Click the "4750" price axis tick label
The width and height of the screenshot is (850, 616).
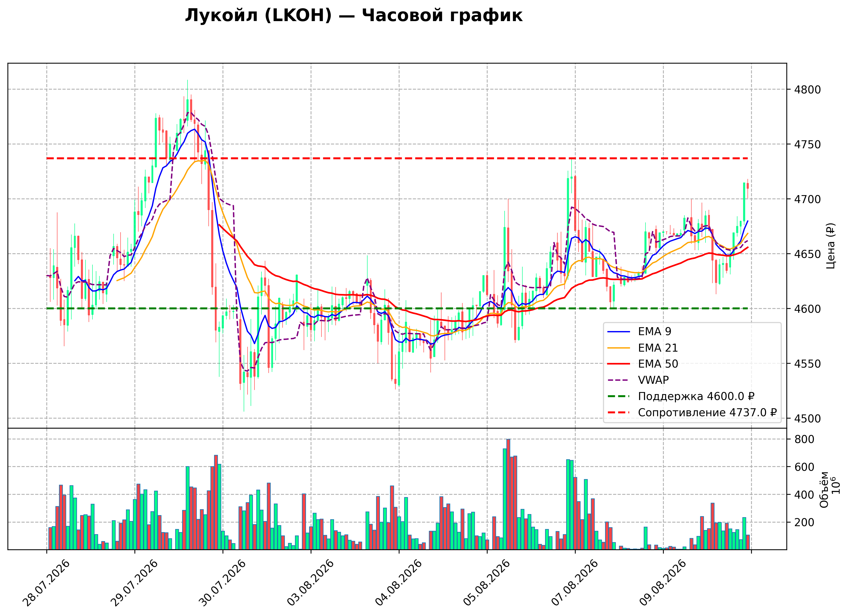[807, 145]
